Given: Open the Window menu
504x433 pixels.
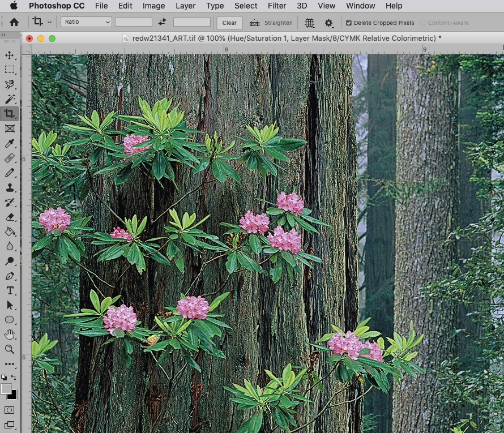Looking at the screenshot, I should [x=360, y=6].
